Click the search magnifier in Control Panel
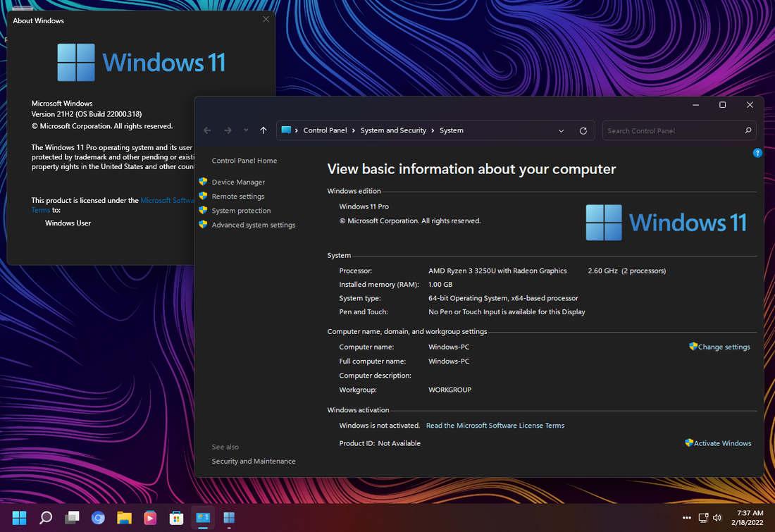 (x=748, y=130)
